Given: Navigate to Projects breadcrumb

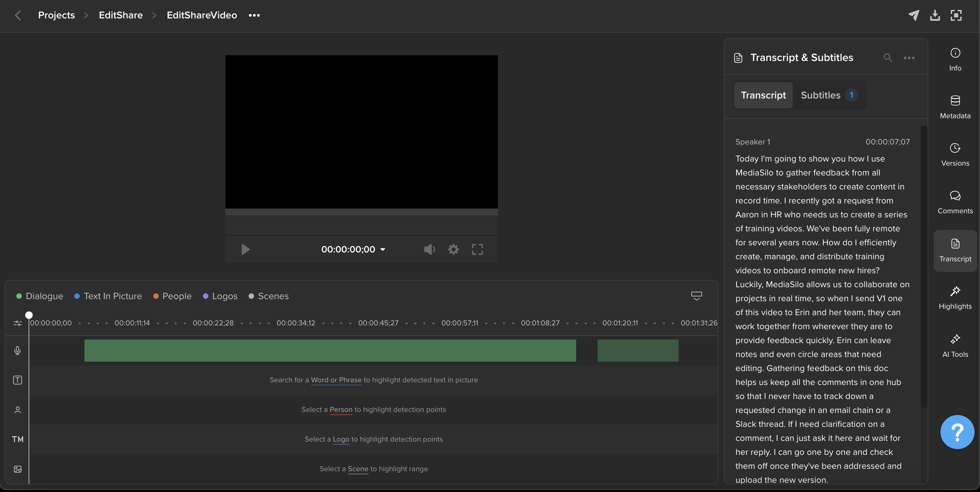Looking at the screenshot, I should 56,15.
